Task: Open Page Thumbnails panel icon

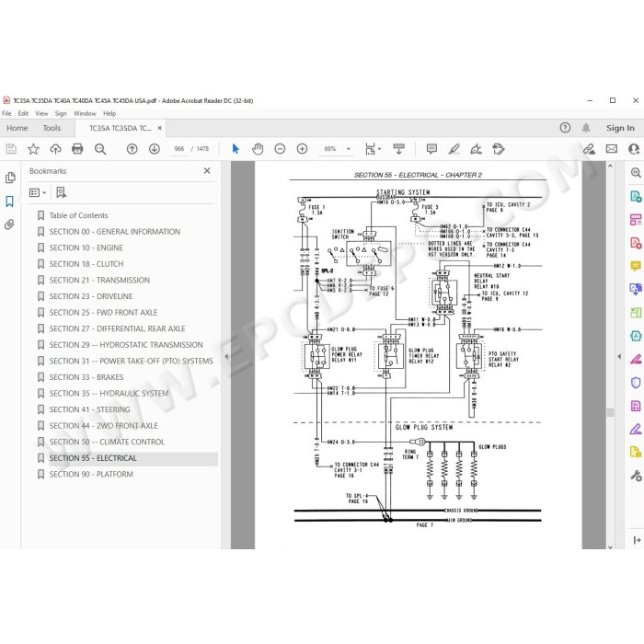Action: tap(10, 178)
